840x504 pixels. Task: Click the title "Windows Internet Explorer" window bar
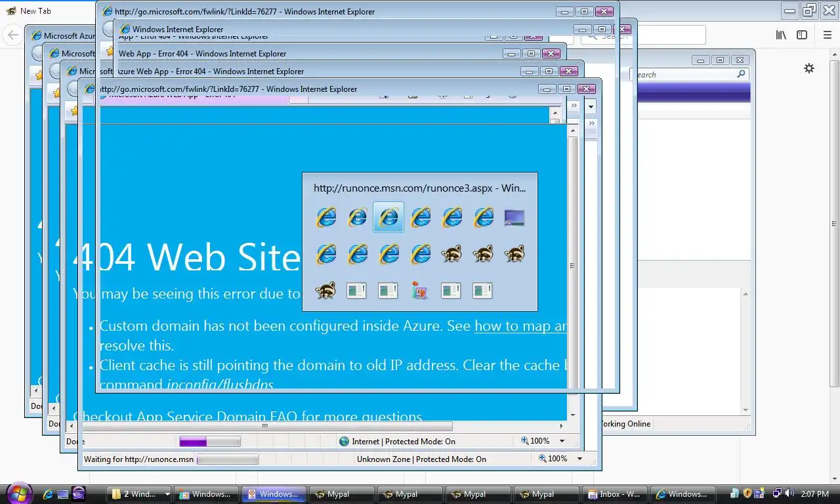[x=178, y=30]
